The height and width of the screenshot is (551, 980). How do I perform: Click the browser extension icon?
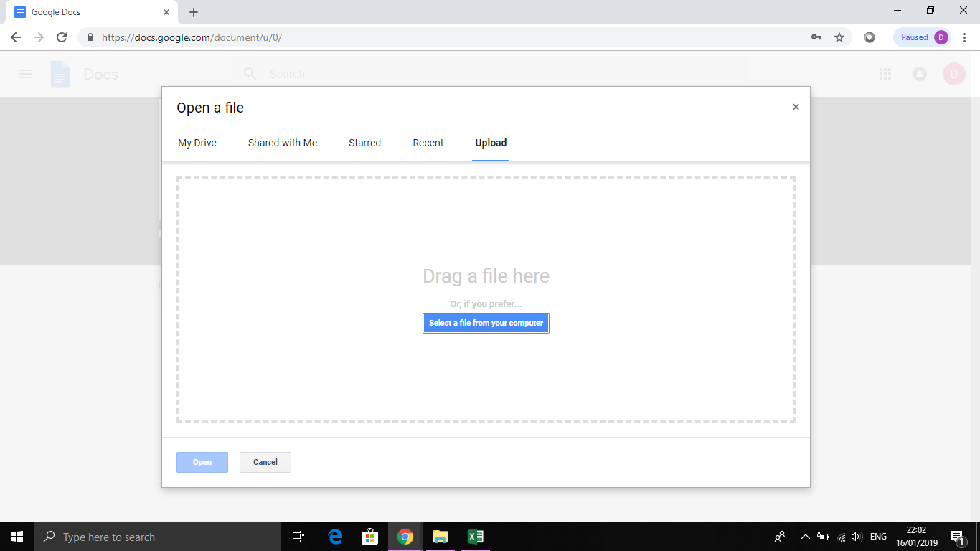870,37
